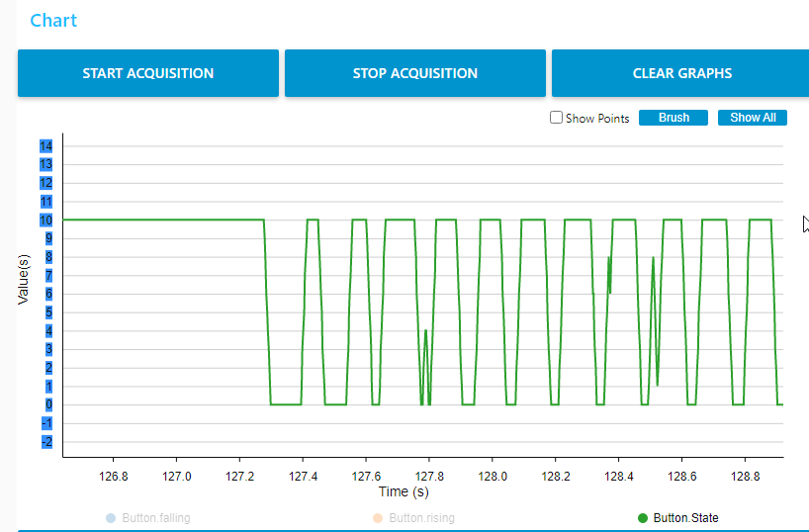Select the y-axis label 10
Image resolution: width=809 pixels, height=532 pixels.
coord(46,221)
